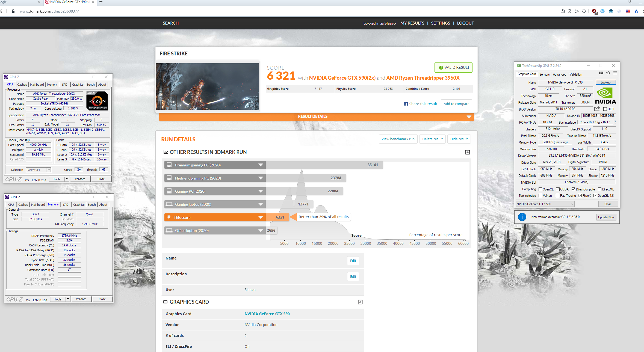The width and height of the screenshot is (644, 352).
Task: Open MY RESULTS in 3DMark navigation
Action: click(x=412, y=23)
